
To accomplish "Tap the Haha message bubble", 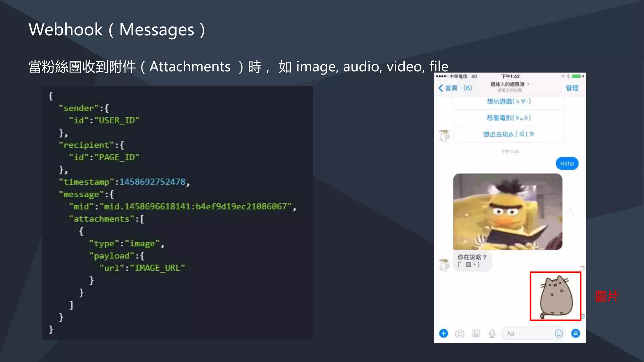I will coord(567,163).
